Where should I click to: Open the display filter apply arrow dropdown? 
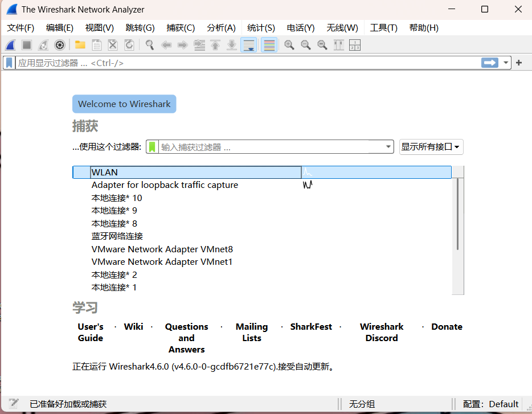[x=505, y=63]
